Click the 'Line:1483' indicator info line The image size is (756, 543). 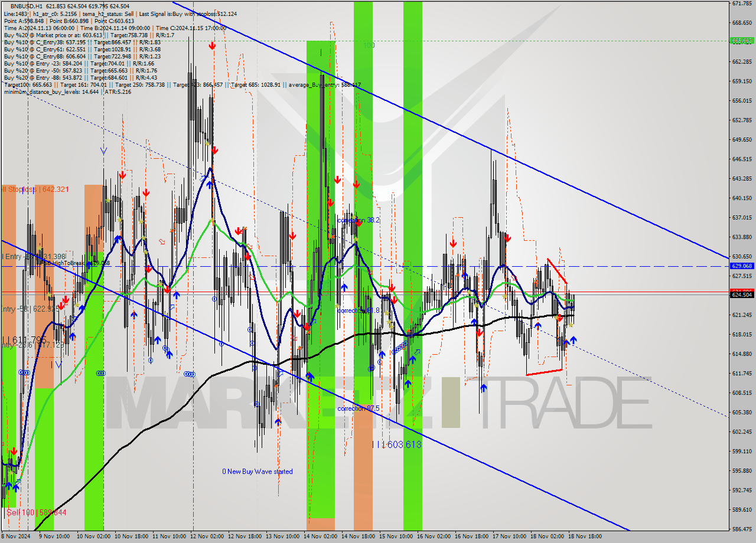120,14
